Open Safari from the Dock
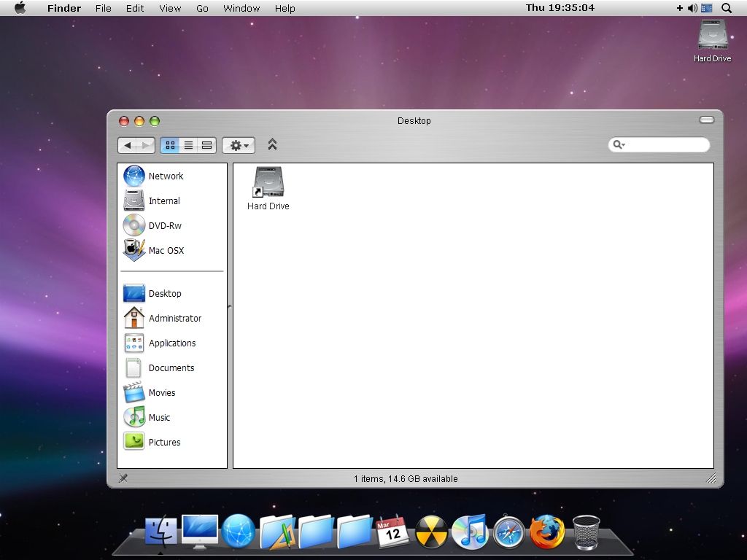 (508, 533)
